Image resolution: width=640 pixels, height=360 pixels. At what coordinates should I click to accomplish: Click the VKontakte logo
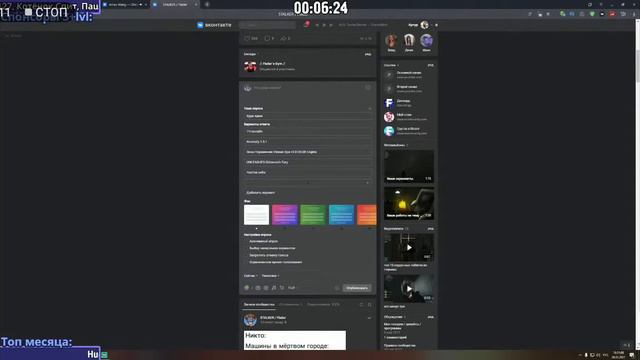point(214,25)
